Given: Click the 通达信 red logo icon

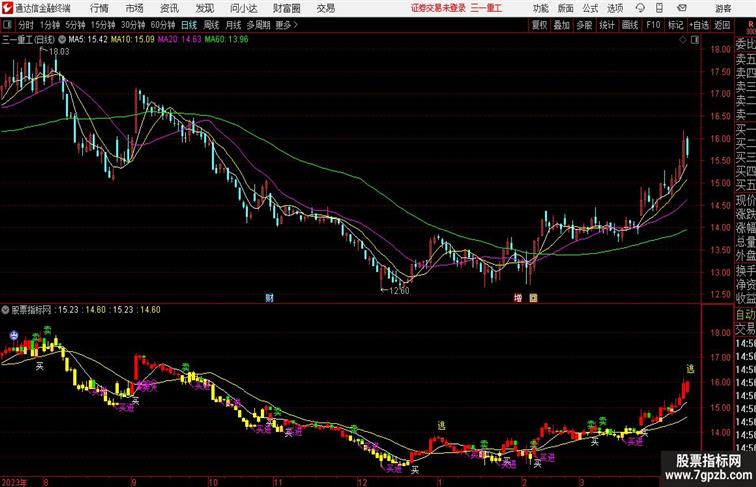Looking at the screenshot, I should click(7, 8).
